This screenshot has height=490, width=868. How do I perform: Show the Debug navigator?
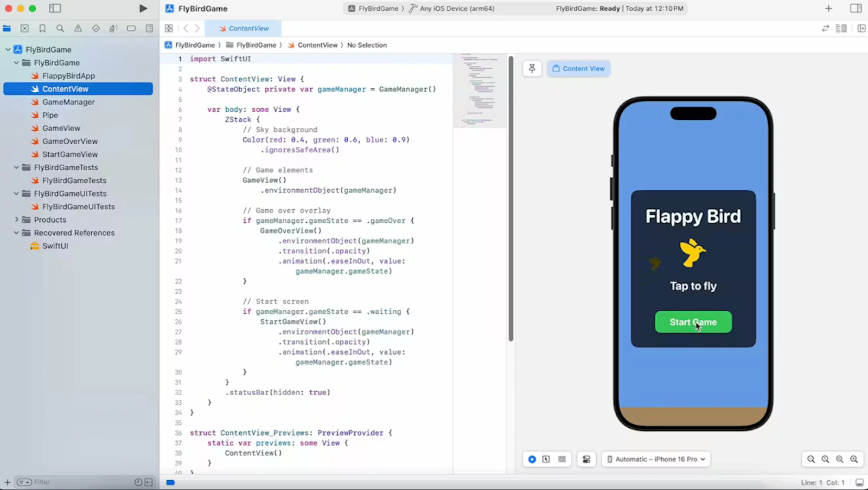[x=113, y=28]
